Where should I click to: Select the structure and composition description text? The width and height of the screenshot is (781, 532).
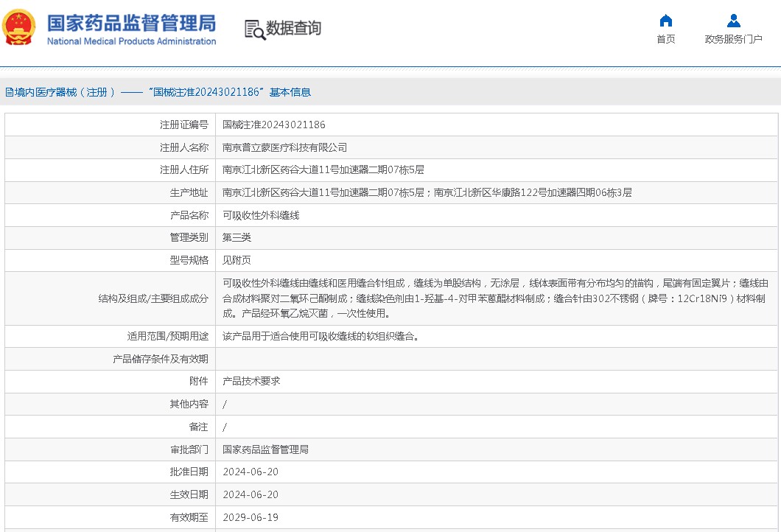click(495, 298)
